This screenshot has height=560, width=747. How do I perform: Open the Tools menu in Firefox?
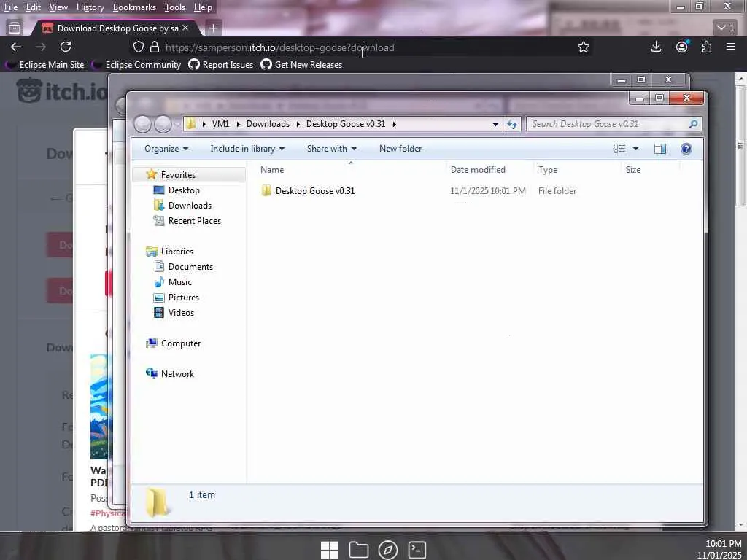pyautogui.click(x=175, y=7)
